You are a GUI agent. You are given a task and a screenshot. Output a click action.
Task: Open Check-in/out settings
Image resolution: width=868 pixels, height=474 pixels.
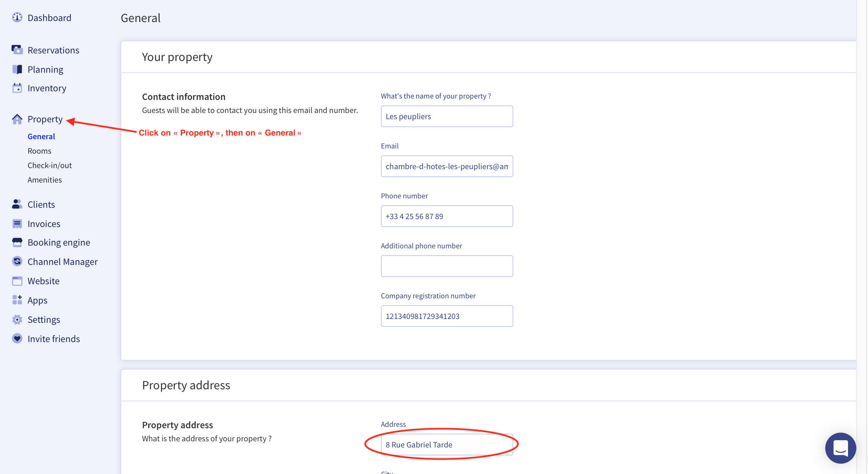(50, 165)
